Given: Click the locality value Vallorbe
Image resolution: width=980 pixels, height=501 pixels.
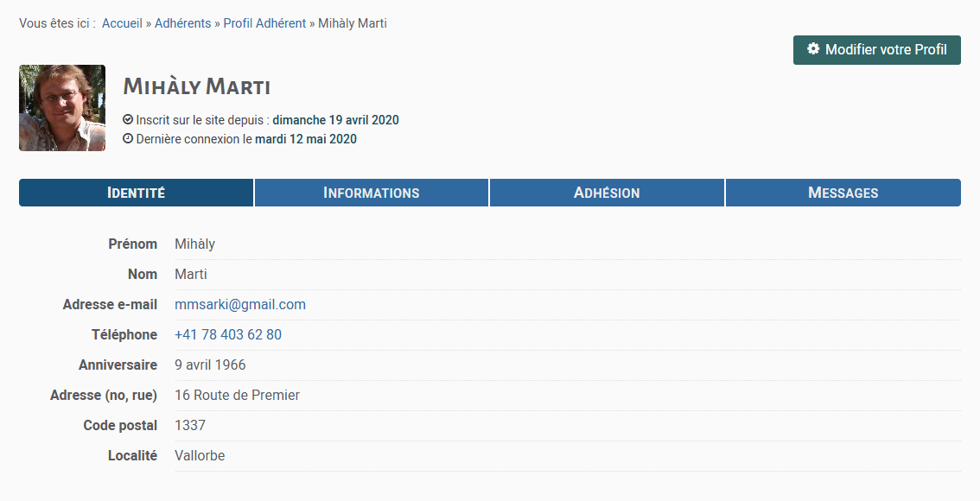Looking at the screenshot, I should 200,455.
